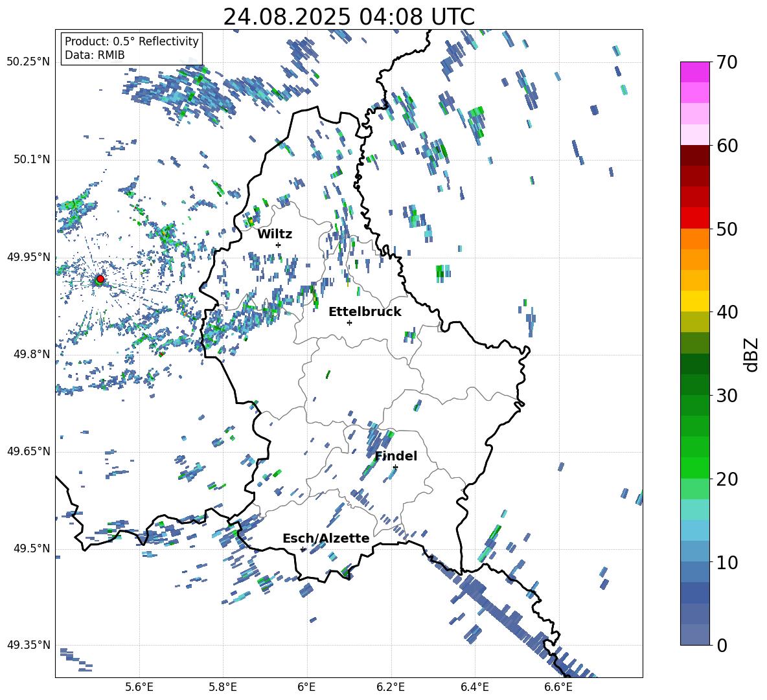Click the Product: 0.5° Reflectivity text

(132, 41)
